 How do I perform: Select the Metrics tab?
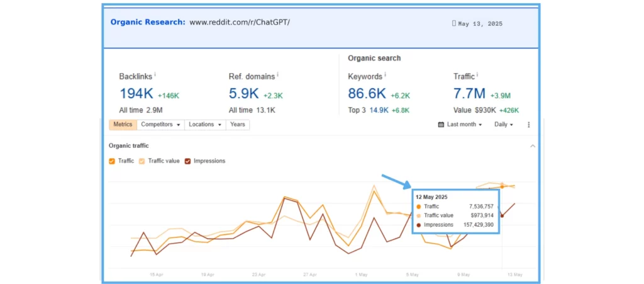123,125
